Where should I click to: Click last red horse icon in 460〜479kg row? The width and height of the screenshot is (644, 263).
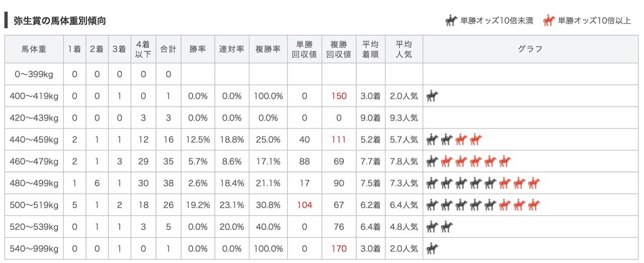pyautogui.click(x=505, y=161)
